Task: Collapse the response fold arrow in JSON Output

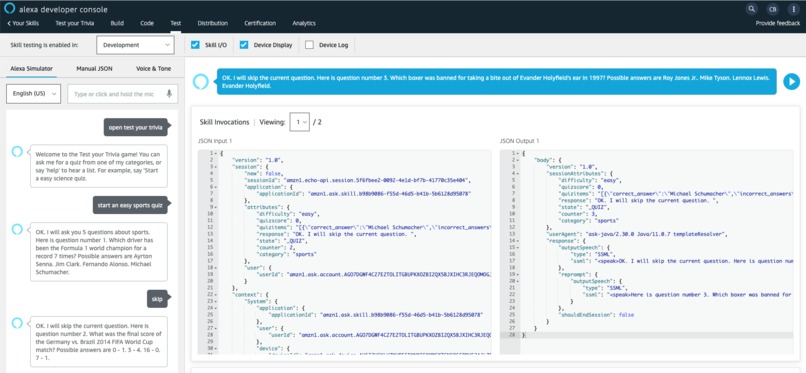Action: (x=518, y=240)
